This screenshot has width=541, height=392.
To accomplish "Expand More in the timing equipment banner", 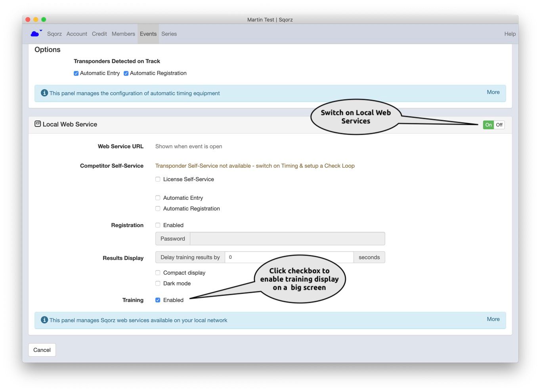I will click(x=493, y=92).
